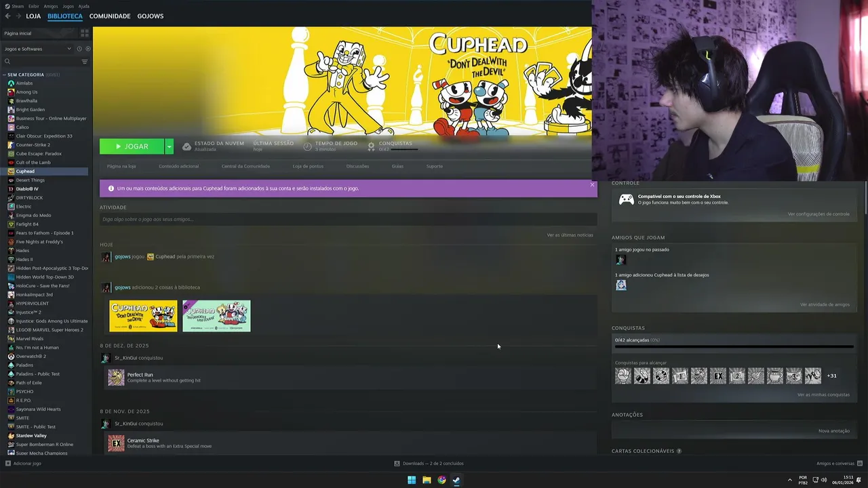
Task: Open the friend avatar who played previously
Action: pyautogui.click(x=620, y=260)
